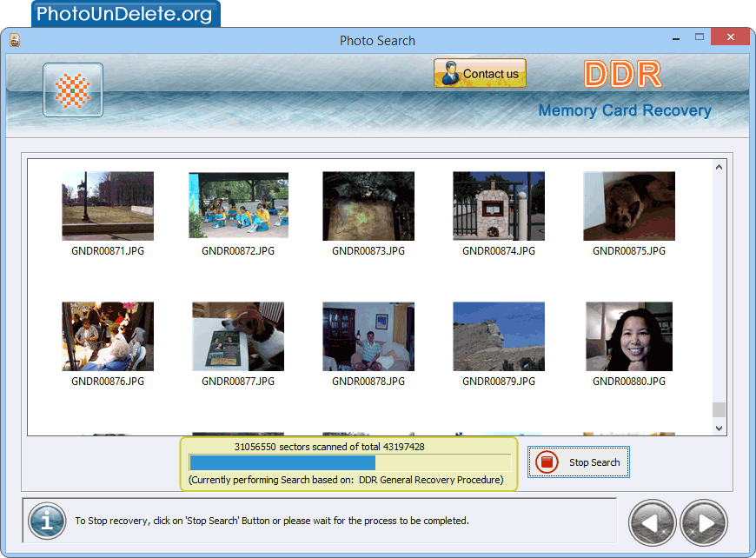This screenshot has height=558, width=756.
Task: Select thumbnail GNDR00875.JPG of the dog
Action: click(629, 206)
